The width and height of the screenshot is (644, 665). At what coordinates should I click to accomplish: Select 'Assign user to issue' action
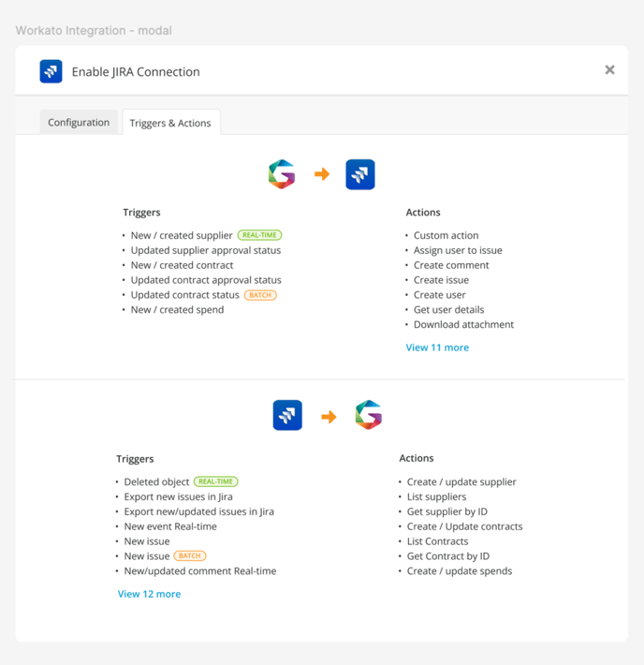[458, 250]
